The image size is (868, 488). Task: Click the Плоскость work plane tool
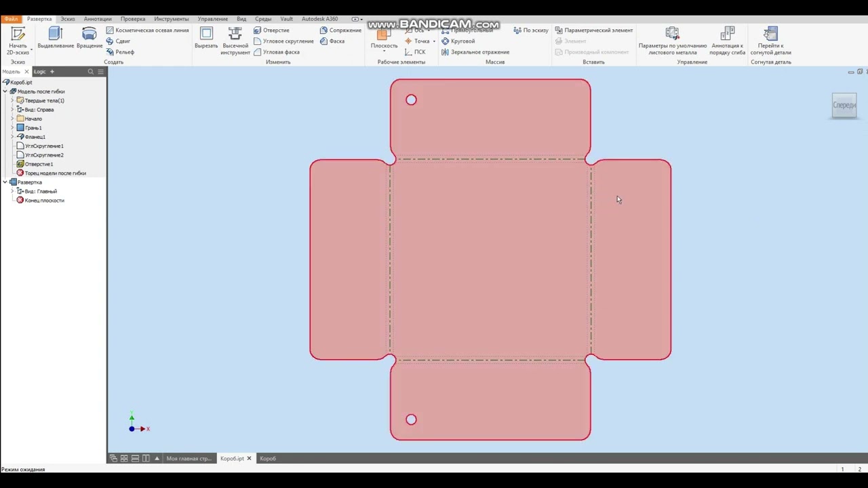point(384,37)
